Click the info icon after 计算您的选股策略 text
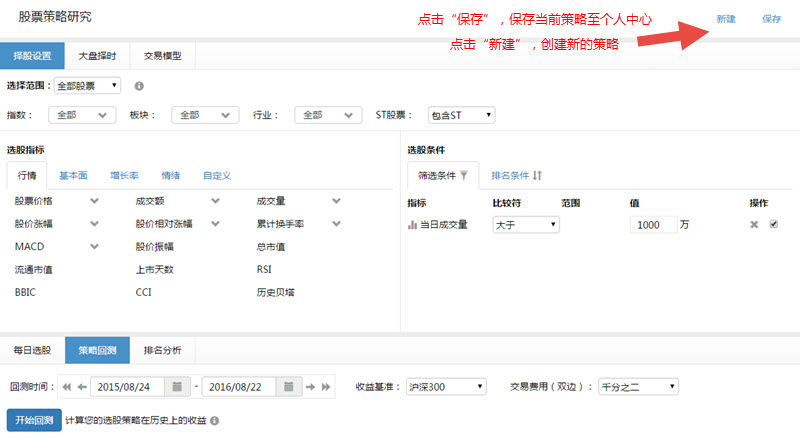800x445 pixels. 215,421
